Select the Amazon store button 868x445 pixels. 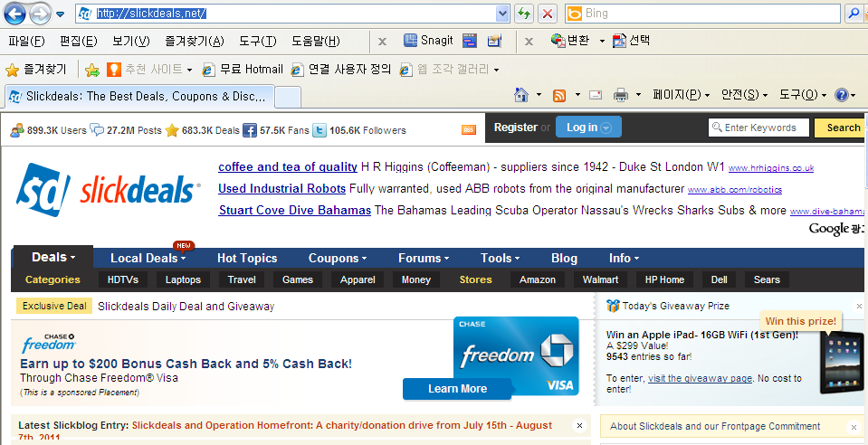pos(537,279)
